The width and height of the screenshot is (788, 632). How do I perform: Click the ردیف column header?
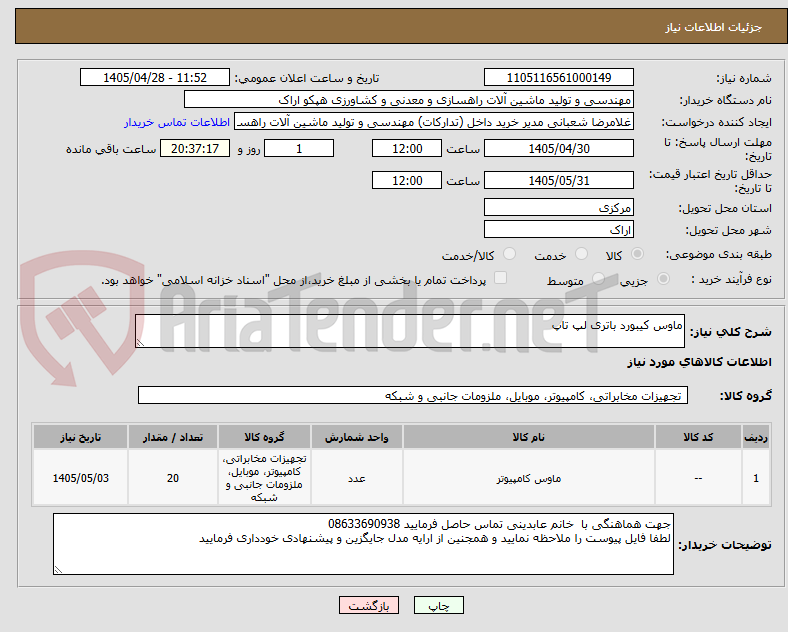click(756, 437)
